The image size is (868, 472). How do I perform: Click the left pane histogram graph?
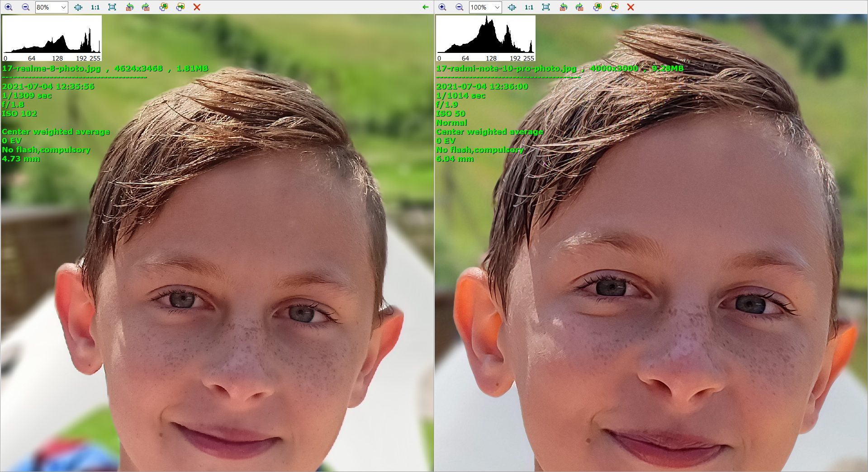pyautogui.click(x=52, y=38)
